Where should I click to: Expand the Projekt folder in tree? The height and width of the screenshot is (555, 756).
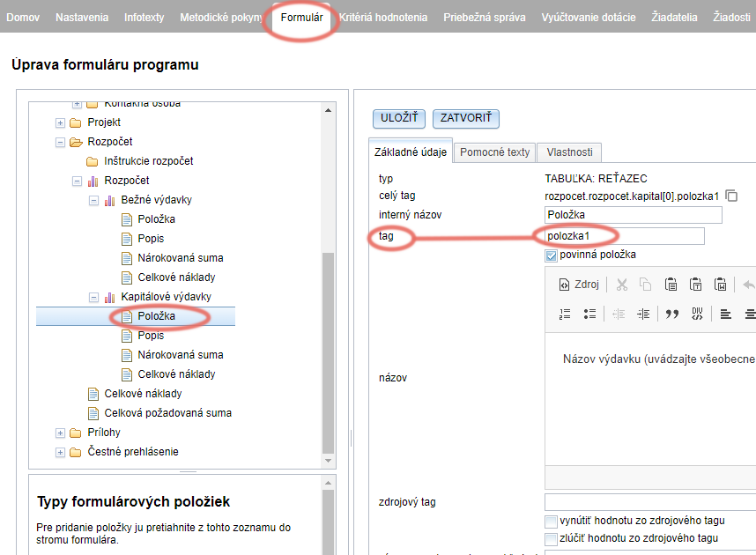tap(60, 122)
